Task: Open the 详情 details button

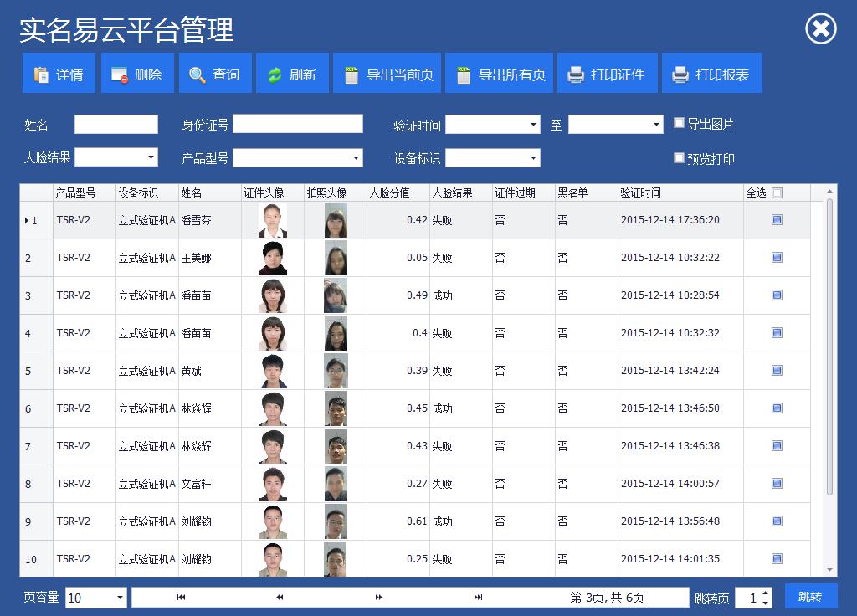Action: [59, 74]
